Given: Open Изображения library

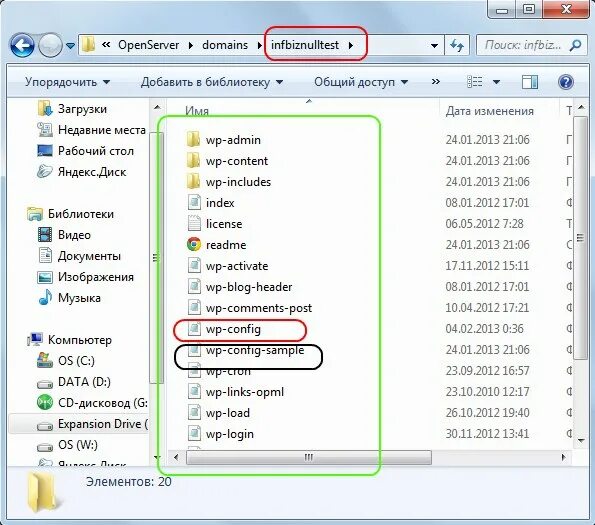Looking at the screenshot, I should coord(96,277).
